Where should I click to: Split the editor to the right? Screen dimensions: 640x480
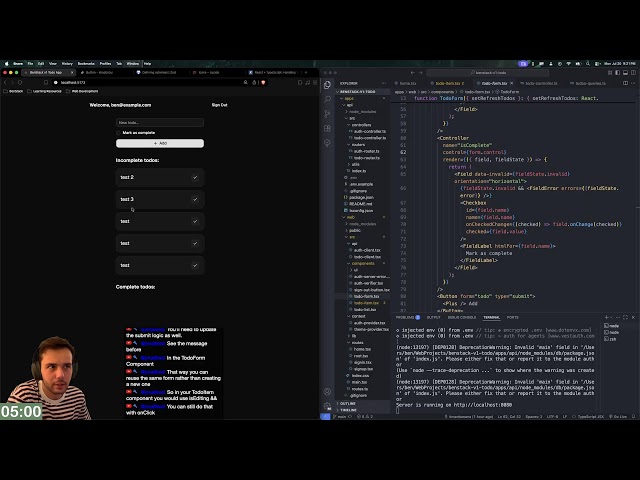coord(625,83)
